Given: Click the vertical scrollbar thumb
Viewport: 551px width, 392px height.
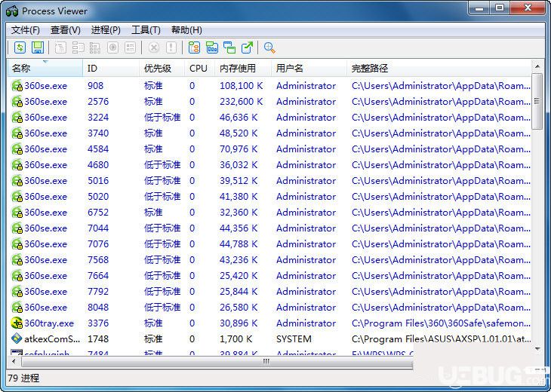Looking at the screenshot, I should coord(537,101).
